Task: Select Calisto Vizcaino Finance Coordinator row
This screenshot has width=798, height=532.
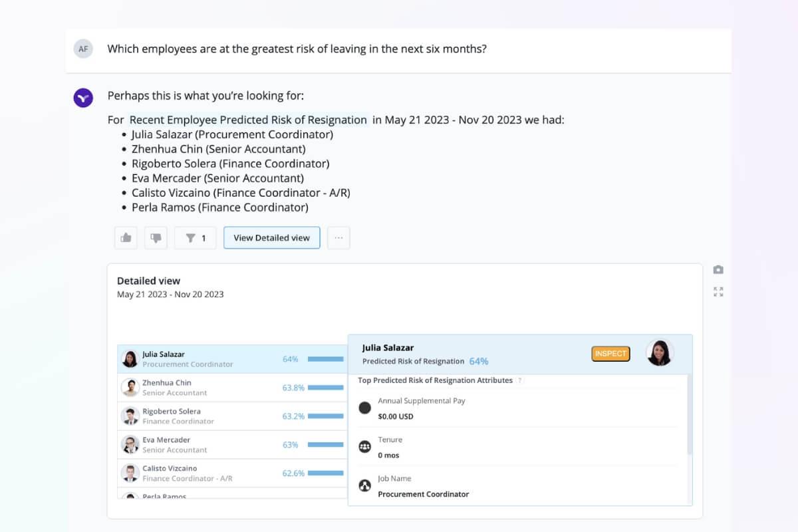Action: click(x=232, y=473)
